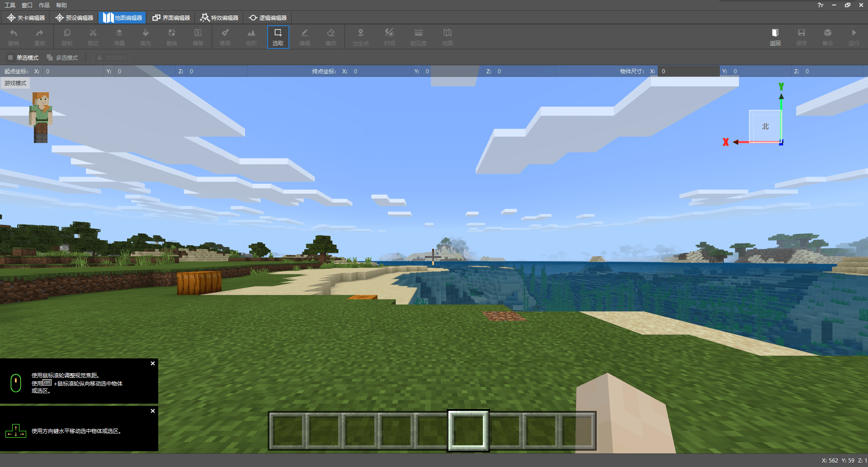
Task: Close the arrow keys hint popup
Action: tap(153, 411)
